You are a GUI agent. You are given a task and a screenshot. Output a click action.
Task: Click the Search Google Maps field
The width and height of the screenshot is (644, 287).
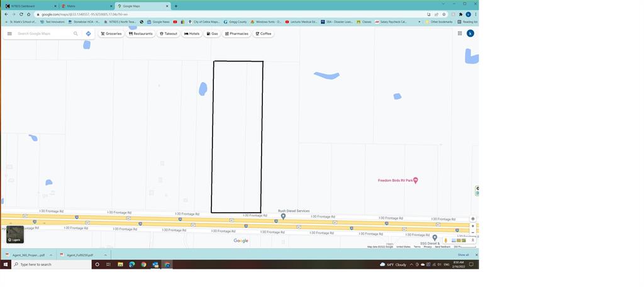pyautogui.click(x=43, y=33)
